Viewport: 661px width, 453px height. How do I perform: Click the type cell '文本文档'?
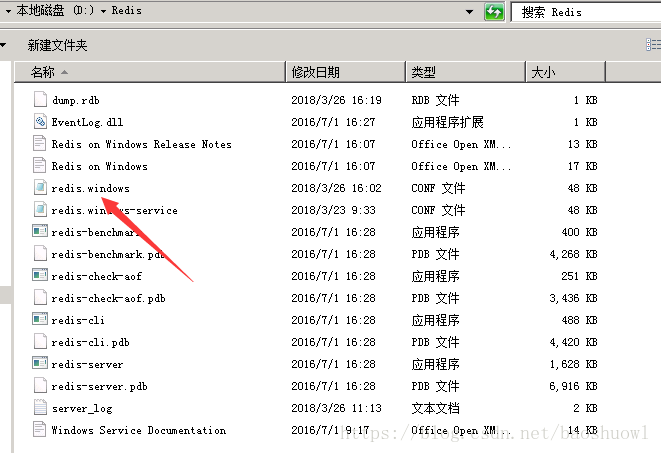click(435, 408)
